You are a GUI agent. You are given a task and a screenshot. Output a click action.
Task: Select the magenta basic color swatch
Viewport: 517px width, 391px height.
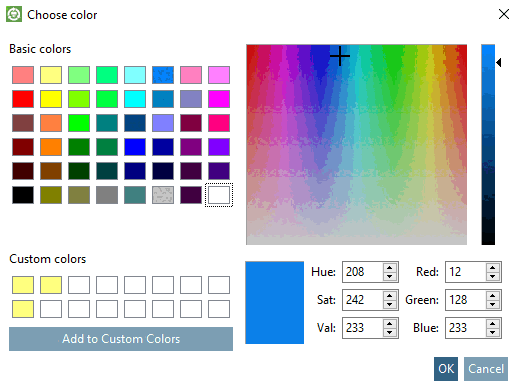(219, 99)
